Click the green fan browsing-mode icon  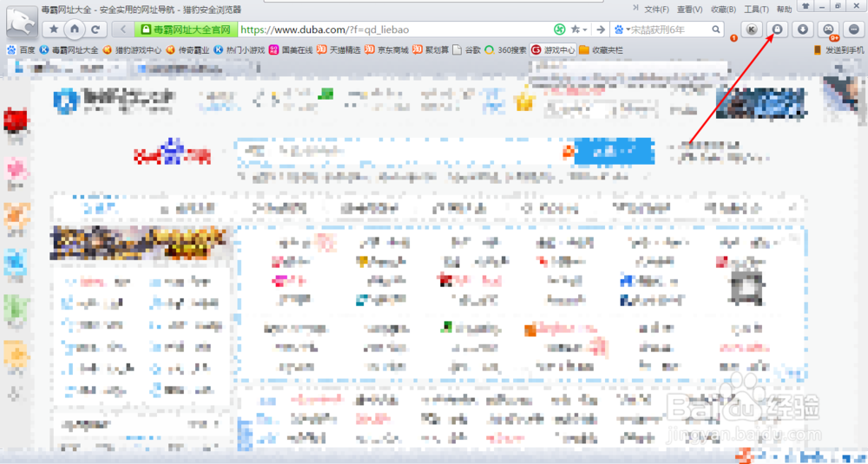coord(559,29)
